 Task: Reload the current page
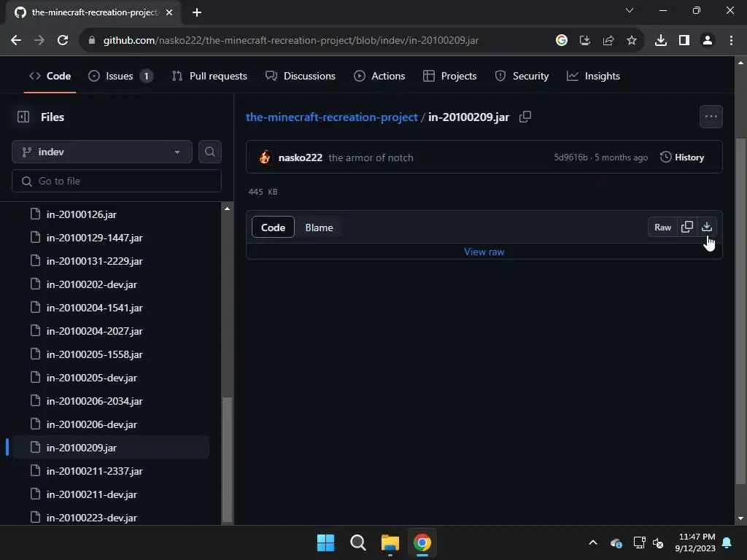(x=63, y=41)
